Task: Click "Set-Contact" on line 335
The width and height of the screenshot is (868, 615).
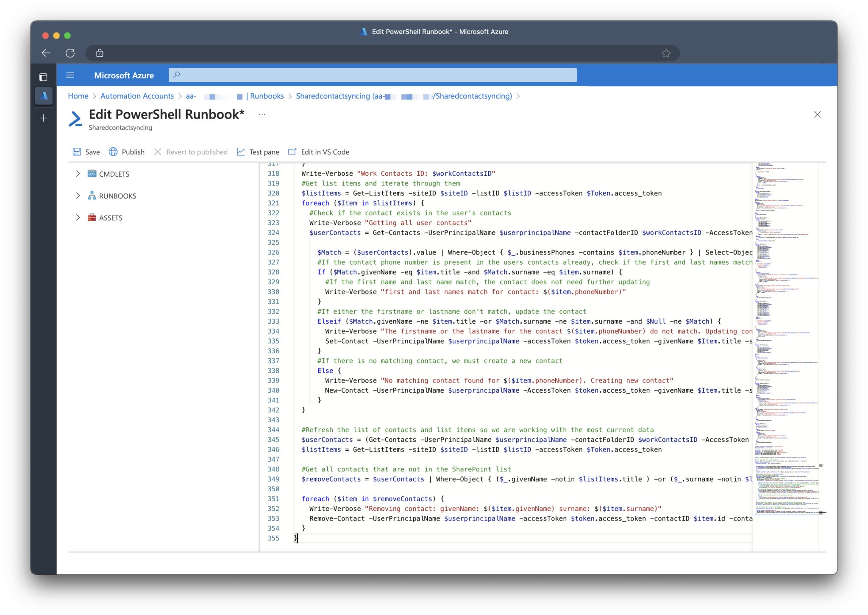Action: pos(347,341)
